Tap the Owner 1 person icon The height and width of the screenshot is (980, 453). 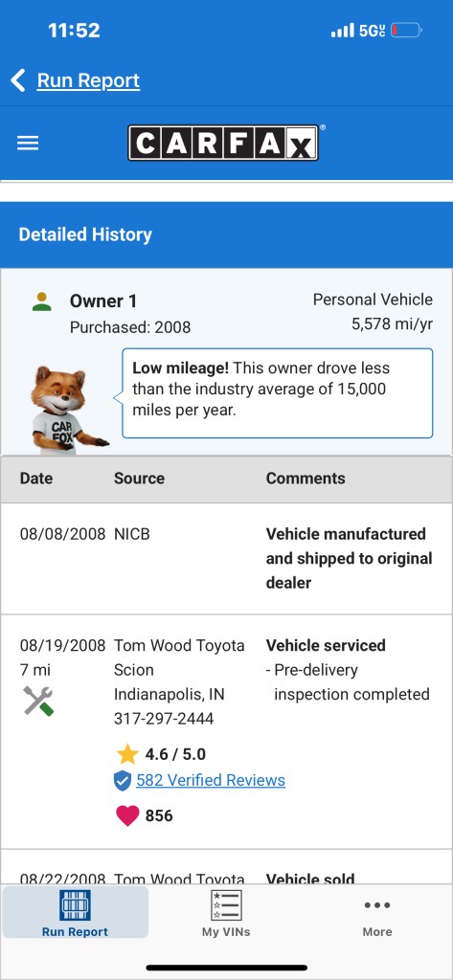click(x=42, y=301)
